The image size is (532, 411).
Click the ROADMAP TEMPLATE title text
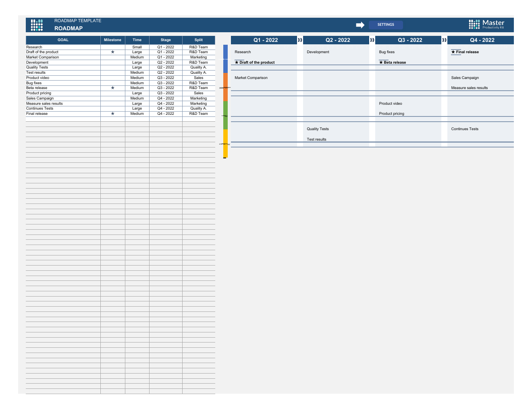[x=78, y=21]
